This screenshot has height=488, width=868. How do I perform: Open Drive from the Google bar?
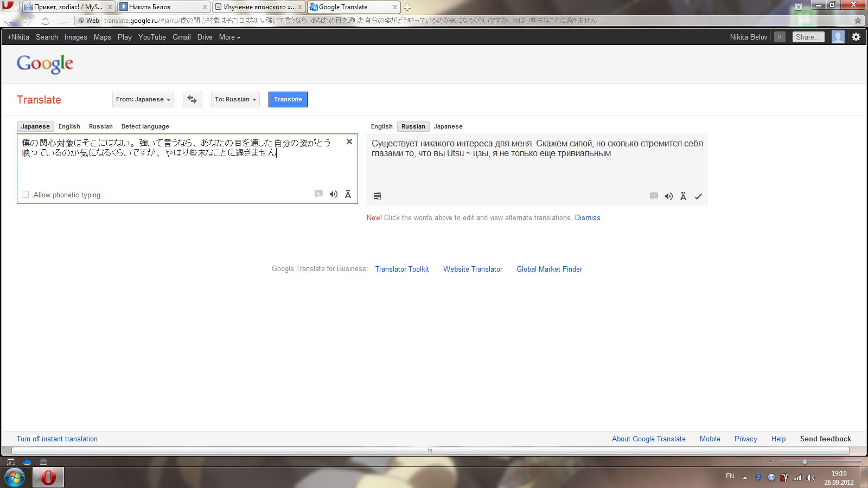(x=205, y=37)
